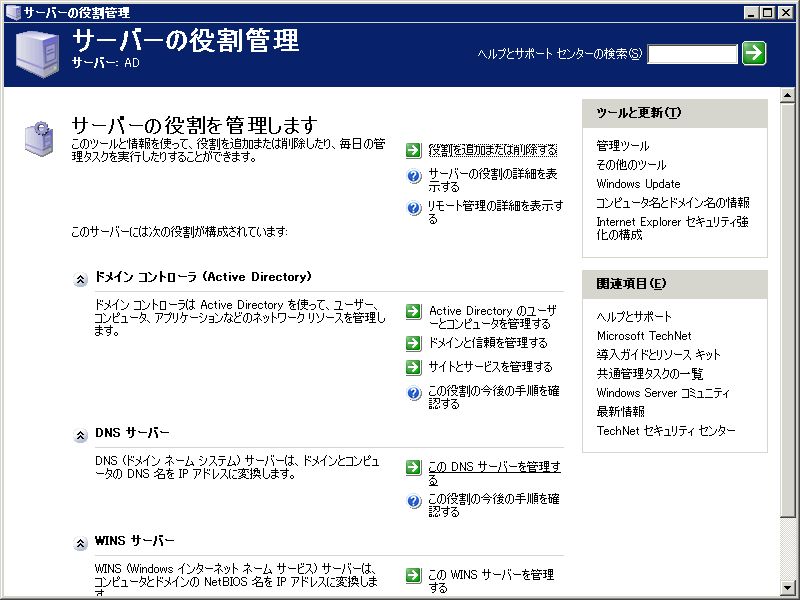This screenshot has height=600, width=800.
Task: Click the vertical scrollbar up arrow
Action: (787, 95)
